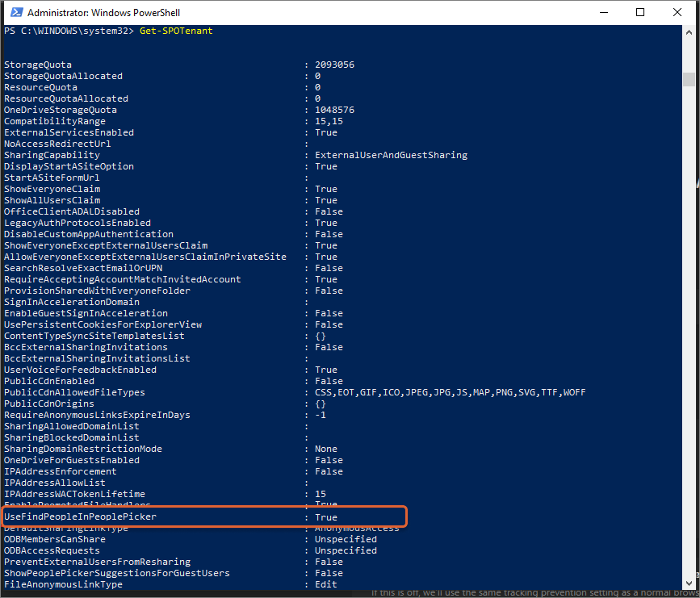700x598 pixels.
Task: Select the PublicCdnOrigins property name
Action: tap(49, 404)
